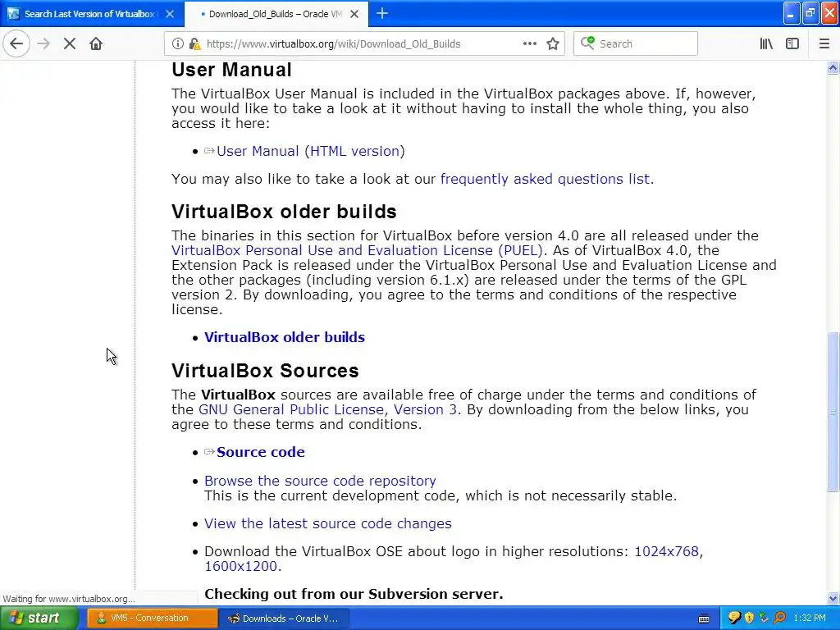Click the security shield tray icon
The width and height of the screenshot is (840, 630).
click(x=749, y=619)
